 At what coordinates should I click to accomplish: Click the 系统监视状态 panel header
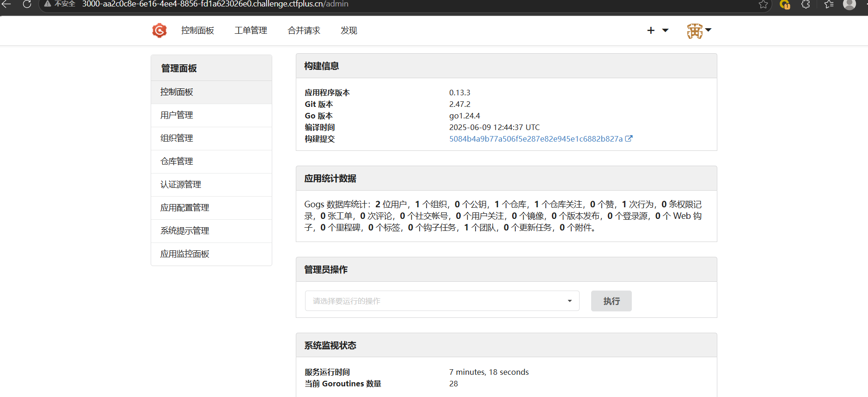[506, 346]
